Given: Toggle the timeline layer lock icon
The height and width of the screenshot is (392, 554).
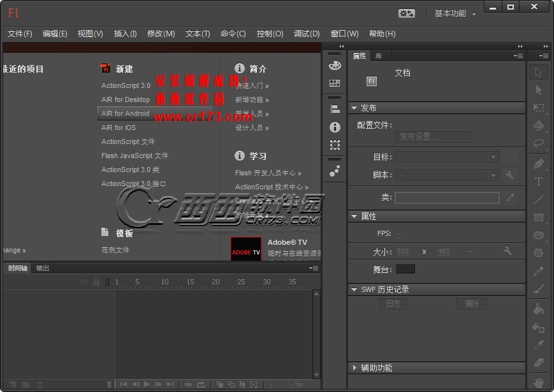Looking at the screenshot, I should click(x=96, y=282).
